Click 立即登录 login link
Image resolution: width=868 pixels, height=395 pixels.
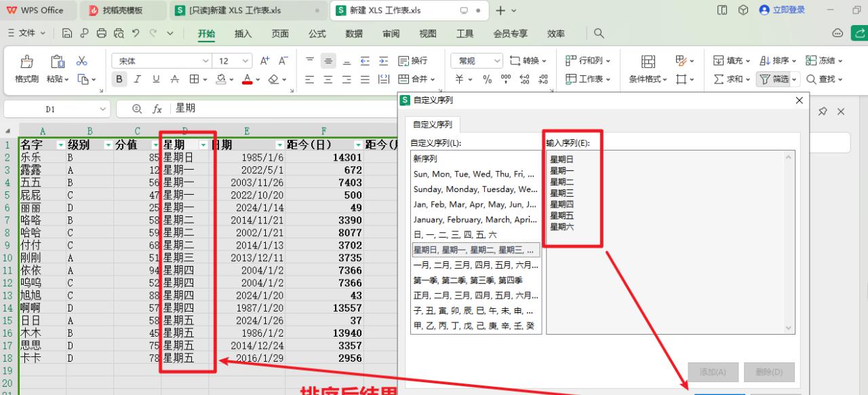tap(783, 10)
